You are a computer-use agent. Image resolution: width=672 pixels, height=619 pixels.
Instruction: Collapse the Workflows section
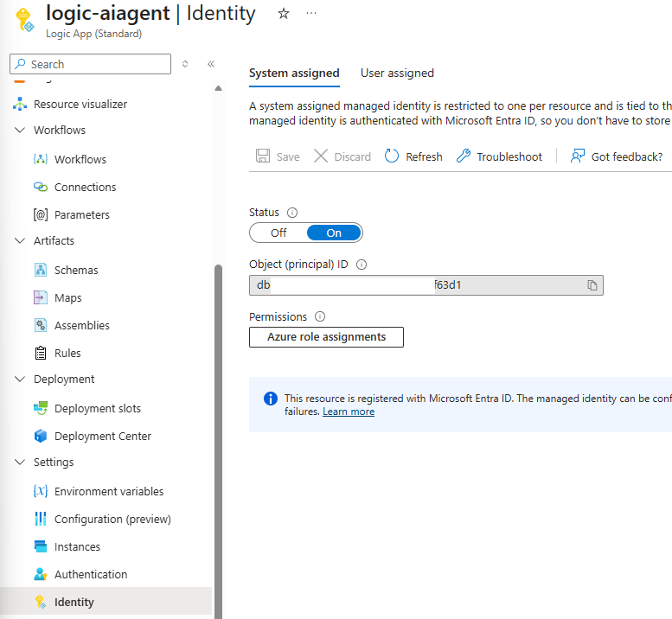click(20, 131)
